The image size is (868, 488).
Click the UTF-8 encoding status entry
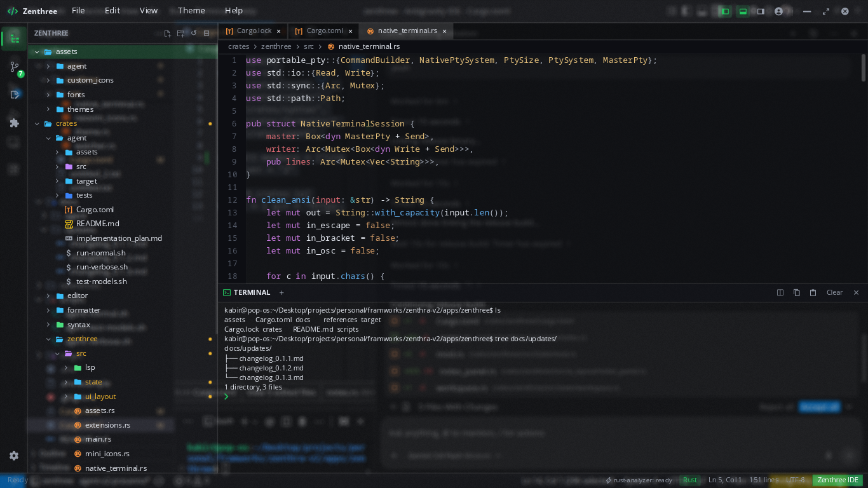pos(795,480)
